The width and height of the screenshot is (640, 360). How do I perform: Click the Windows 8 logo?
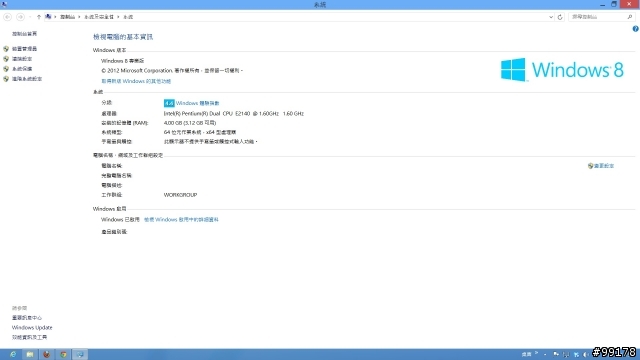[x=562, y=70]
